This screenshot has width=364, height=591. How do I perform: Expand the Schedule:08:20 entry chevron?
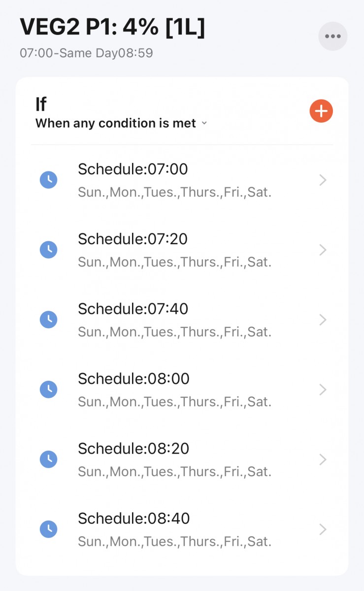[x=323, y=460]
